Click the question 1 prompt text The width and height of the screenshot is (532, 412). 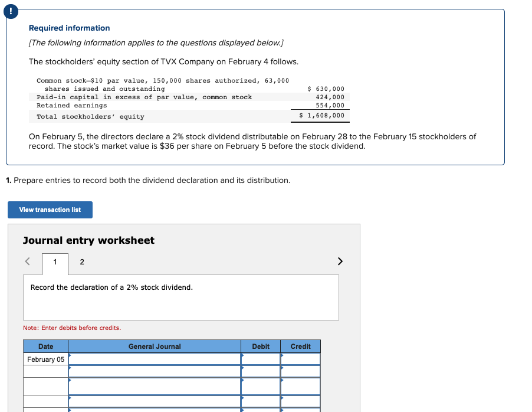(148, 180)
